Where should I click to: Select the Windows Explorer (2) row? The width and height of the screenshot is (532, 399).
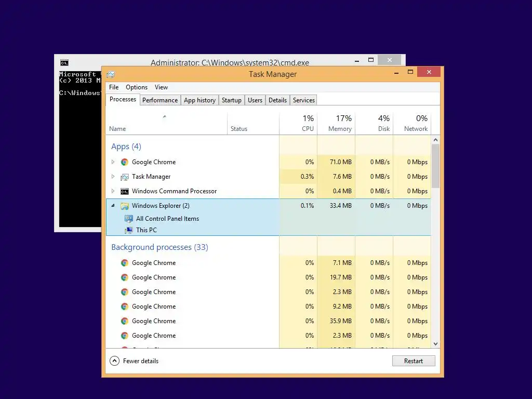coord(269,206)
